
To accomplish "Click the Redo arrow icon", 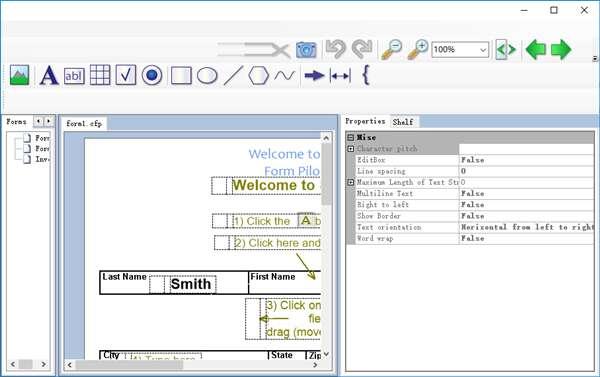I will point(362,49).
